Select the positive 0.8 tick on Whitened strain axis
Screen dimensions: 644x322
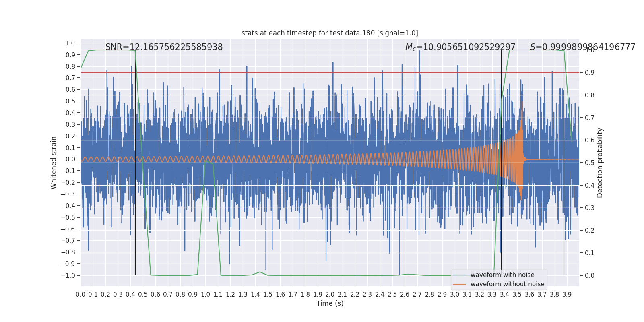[x=70, y=67]
